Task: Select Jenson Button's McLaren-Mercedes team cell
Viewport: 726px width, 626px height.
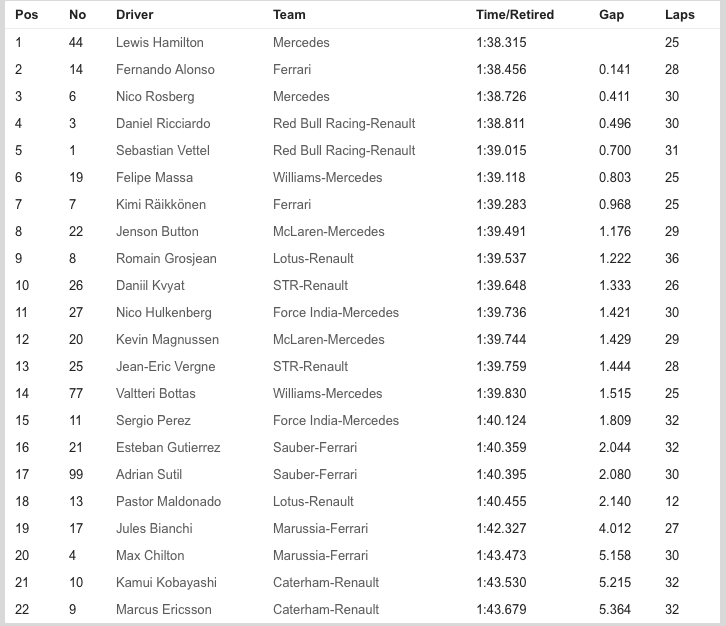Action: (x=328, y=231)
